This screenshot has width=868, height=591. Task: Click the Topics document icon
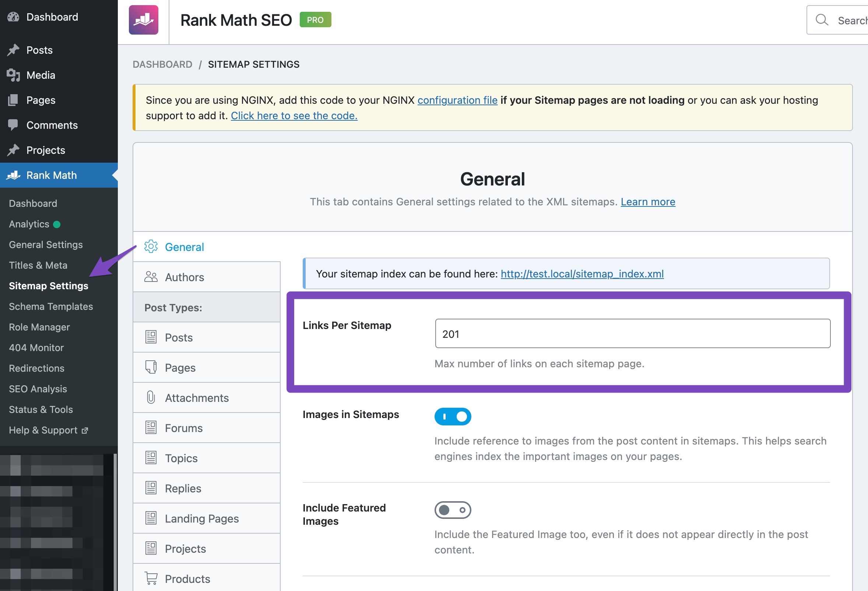[x=151, y=458]
